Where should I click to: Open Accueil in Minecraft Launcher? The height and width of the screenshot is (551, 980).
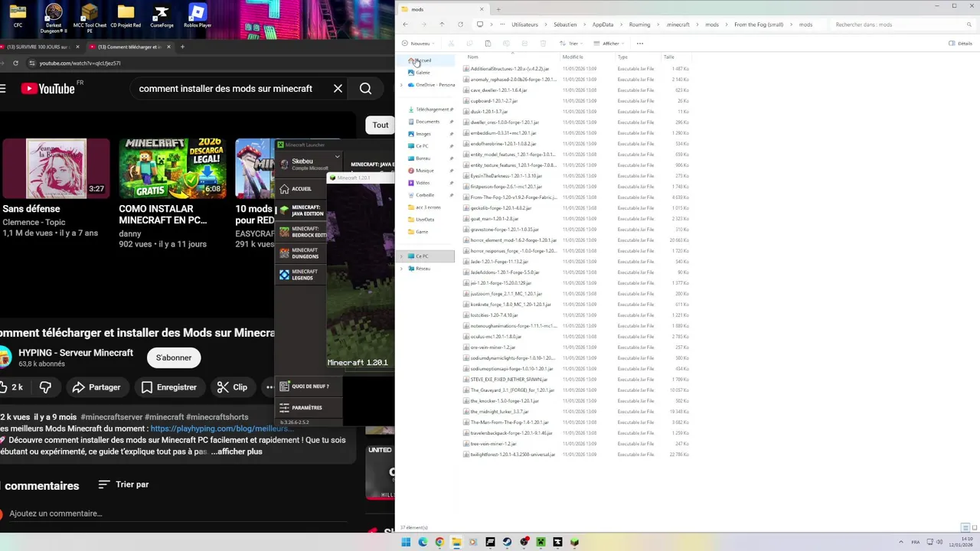click(x=301, y=189)
